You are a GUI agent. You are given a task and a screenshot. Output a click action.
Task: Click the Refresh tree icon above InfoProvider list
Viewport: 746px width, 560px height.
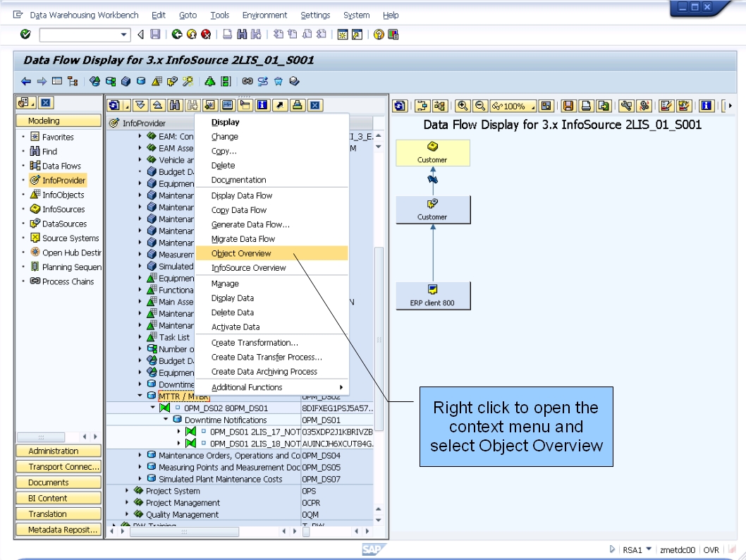114,105
